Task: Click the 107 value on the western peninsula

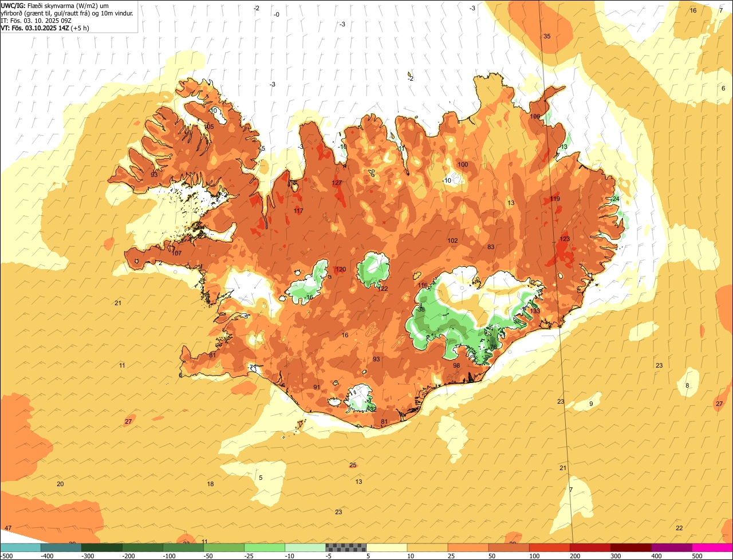Action: [x=177, y=253]
